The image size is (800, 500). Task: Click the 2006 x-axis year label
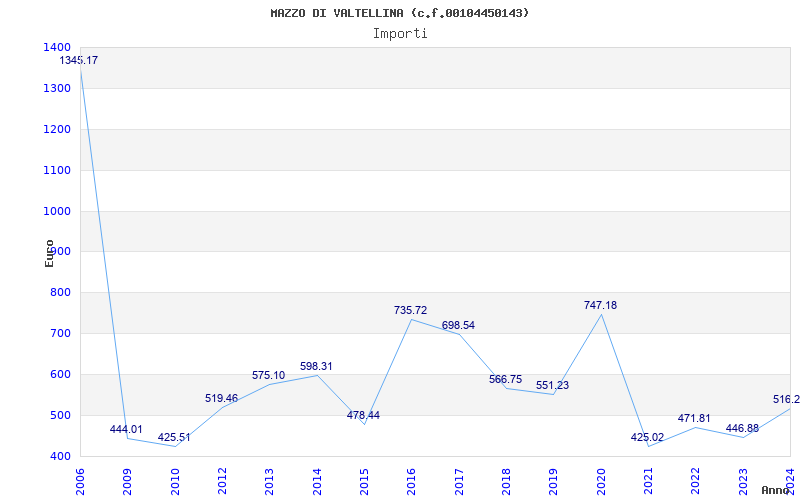click(80, 482)
